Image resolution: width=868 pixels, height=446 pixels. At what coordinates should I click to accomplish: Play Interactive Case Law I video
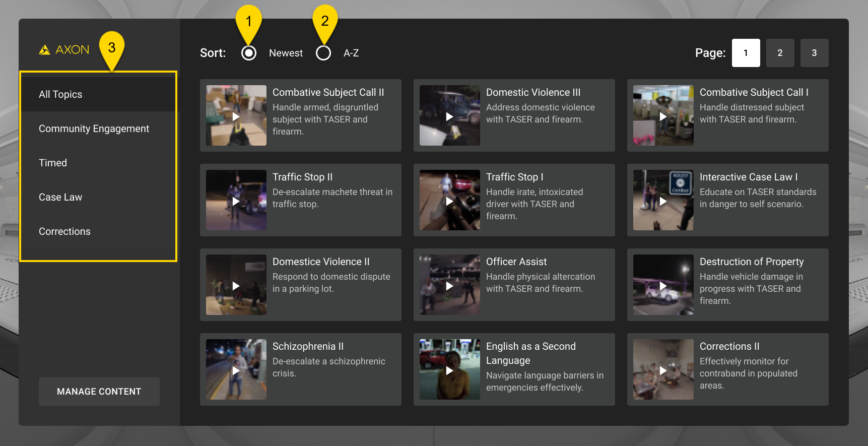(x=663, y=200)
